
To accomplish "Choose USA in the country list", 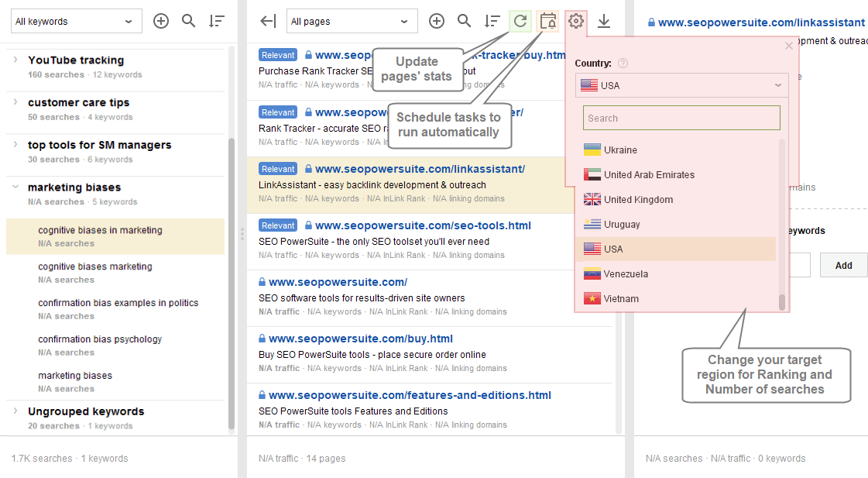I will (676, 249).
